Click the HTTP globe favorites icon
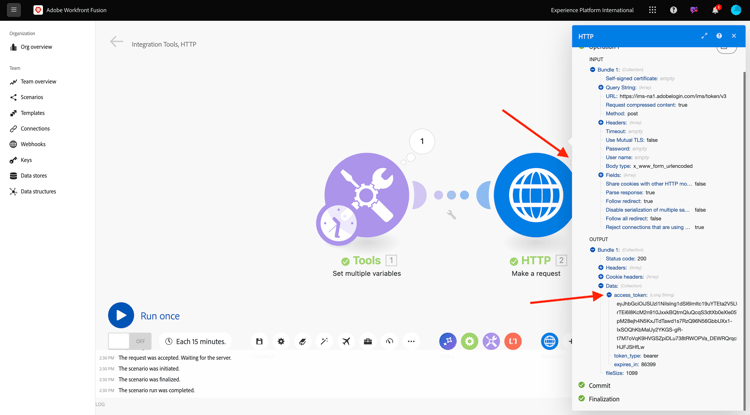This screenshot has width=750, height=415. 550,341
